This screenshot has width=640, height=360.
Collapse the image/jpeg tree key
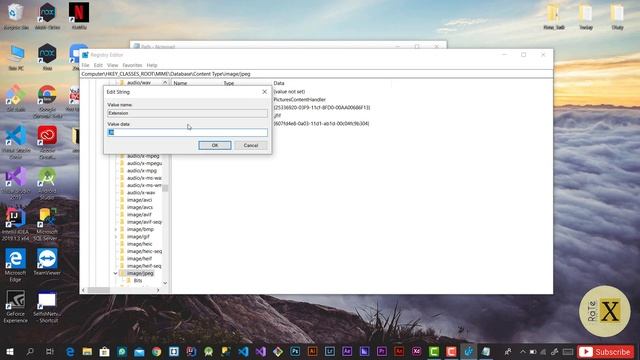[116, 273]
